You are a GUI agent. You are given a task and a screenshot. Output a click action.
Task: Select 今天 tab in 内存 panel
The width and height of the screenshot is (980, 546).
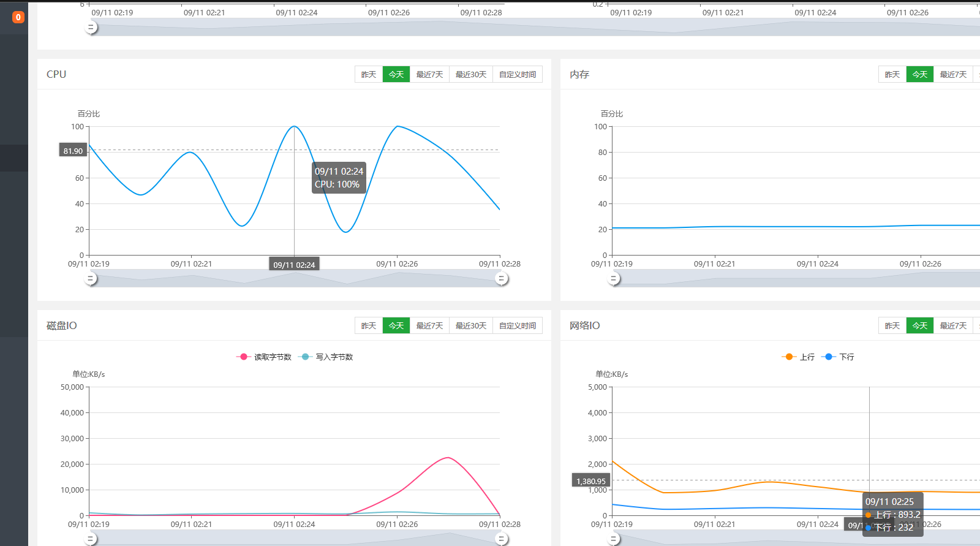click(920, 74)
